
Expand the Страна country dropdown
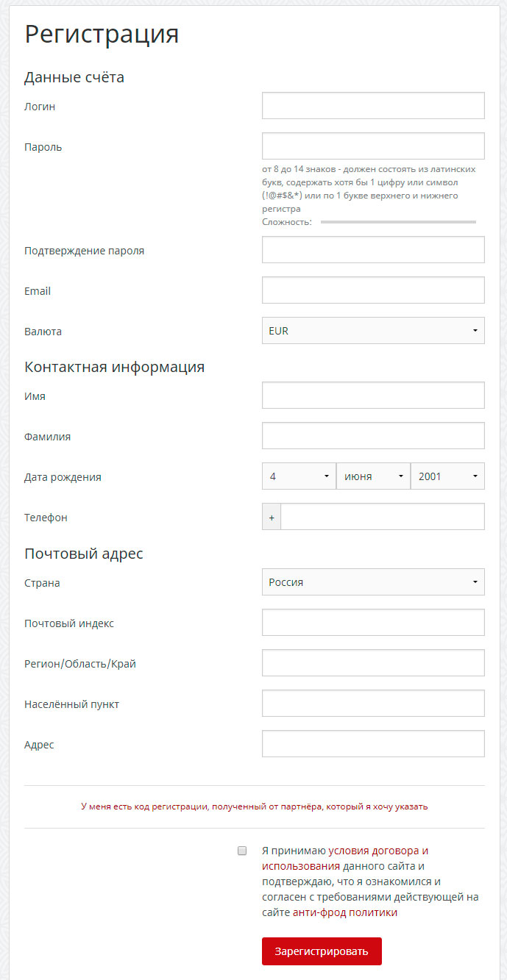(x=373, y=582)
